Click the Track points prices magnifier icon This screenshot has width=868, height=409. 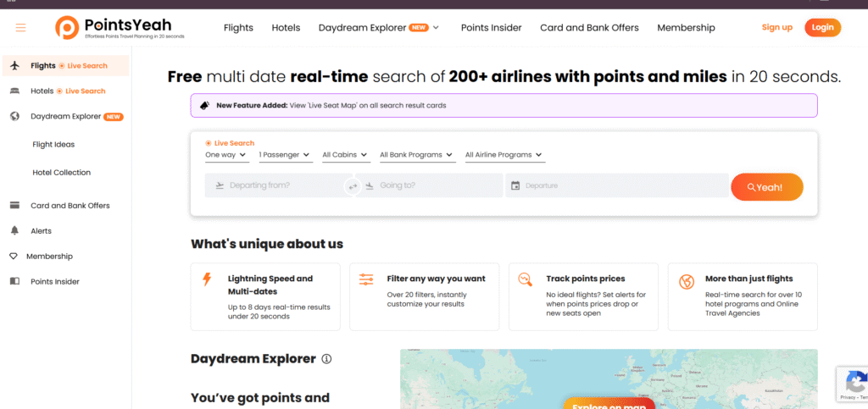(526, 279)
